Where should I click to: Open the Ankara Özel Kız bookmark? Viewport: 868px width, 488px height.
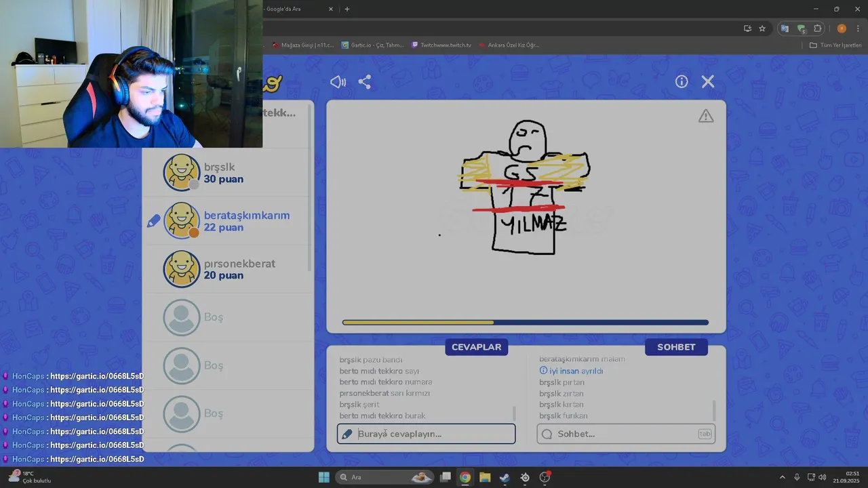509,45
